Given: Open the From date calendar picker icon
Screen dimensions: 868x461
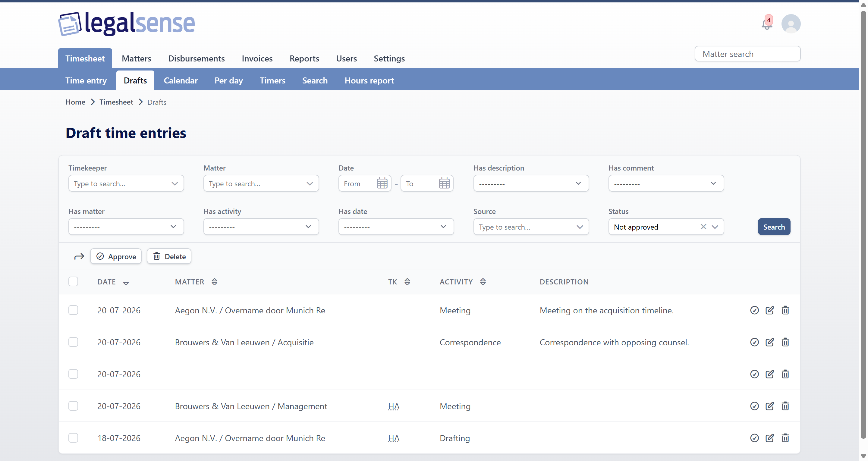Looking at the screenshot, I should (382, 183).
